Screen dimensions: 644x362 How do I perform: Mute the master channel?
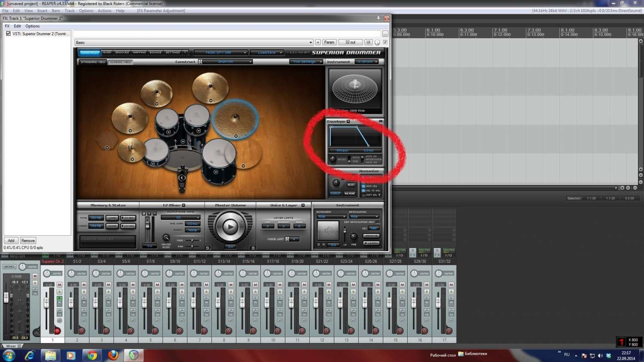35,276
